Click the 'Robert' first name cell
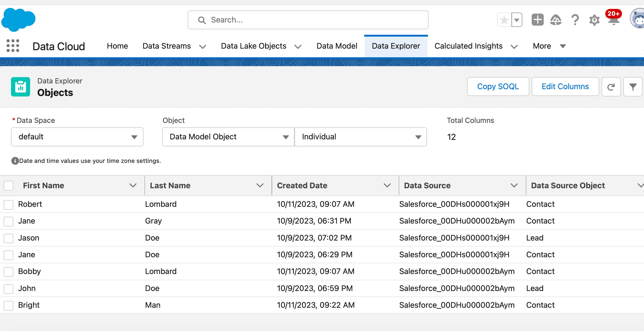644x331 pixels. coord(30,204)
